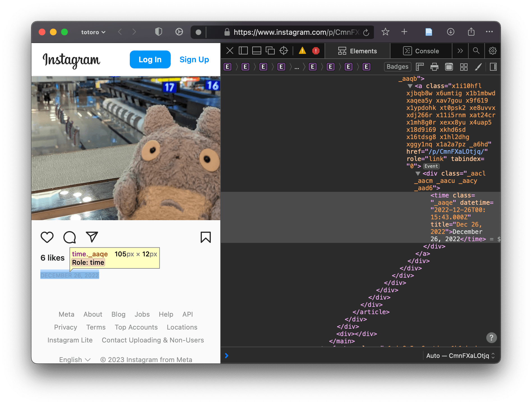Open search in the Web Inspector
The height and width of the screenshot is (405, 532).
click(x=476, y=51)
